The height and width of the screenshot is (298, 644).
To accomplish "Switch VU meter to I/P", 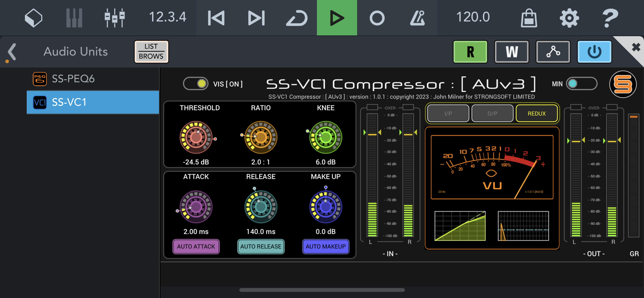I will click(x=448, y=113).
